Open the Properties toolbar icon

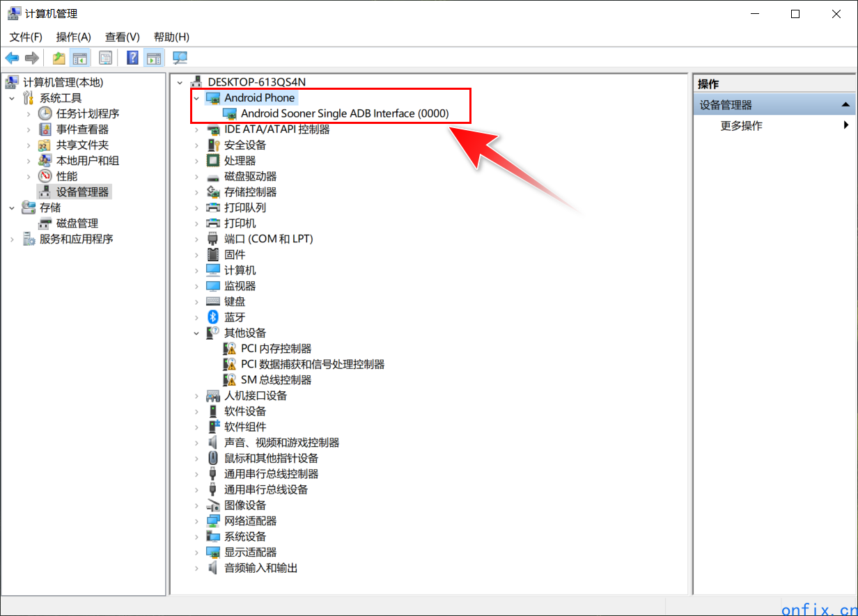pyautogui.click(x=105, y=58)
